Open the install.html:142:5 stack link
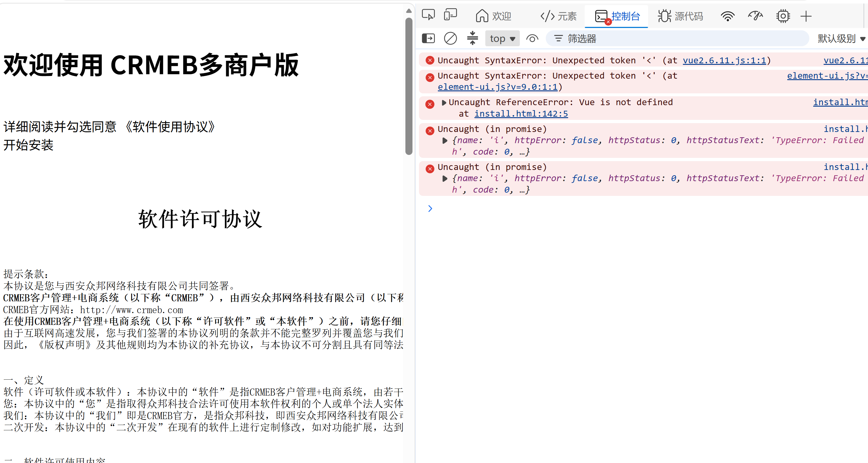This screenshot has height=463, width=868. pyautogui.click(x=521, y=114)
